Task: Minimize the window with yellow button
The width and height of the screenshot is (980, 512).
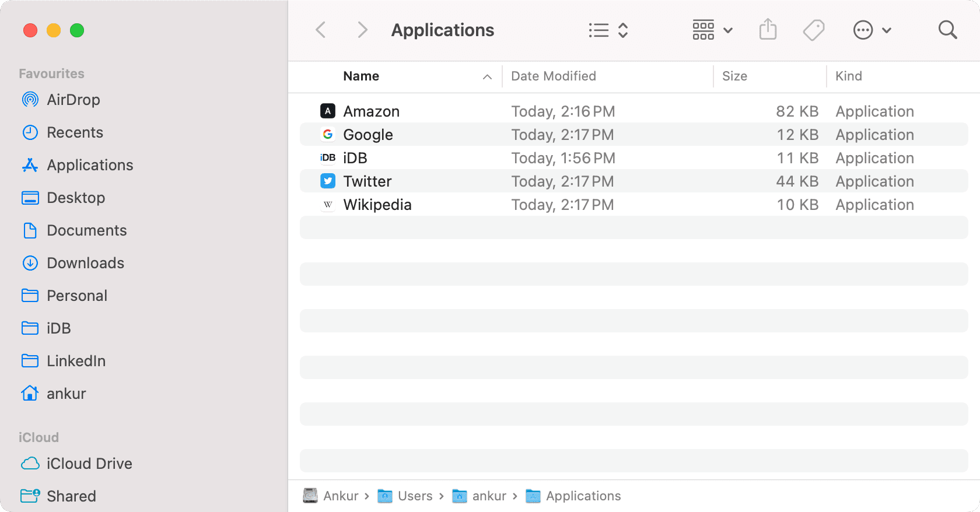Action: coord(54,30)
